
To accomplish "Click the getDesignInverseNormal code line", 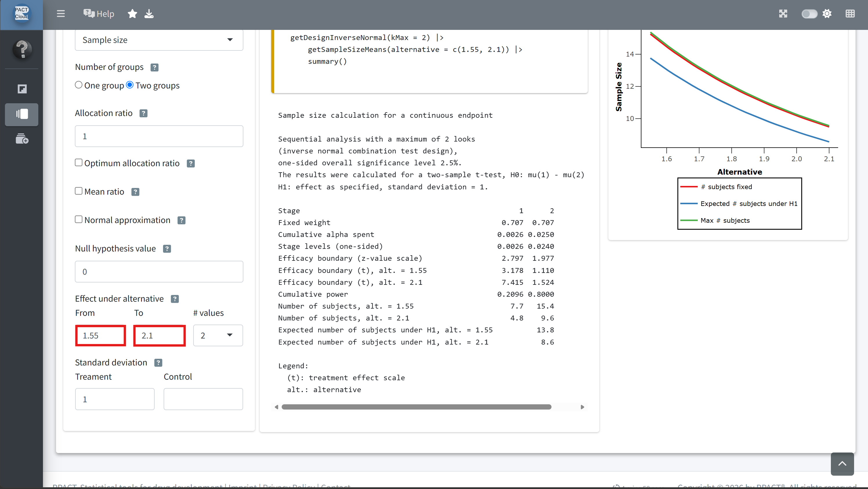I will click(367, 37).
